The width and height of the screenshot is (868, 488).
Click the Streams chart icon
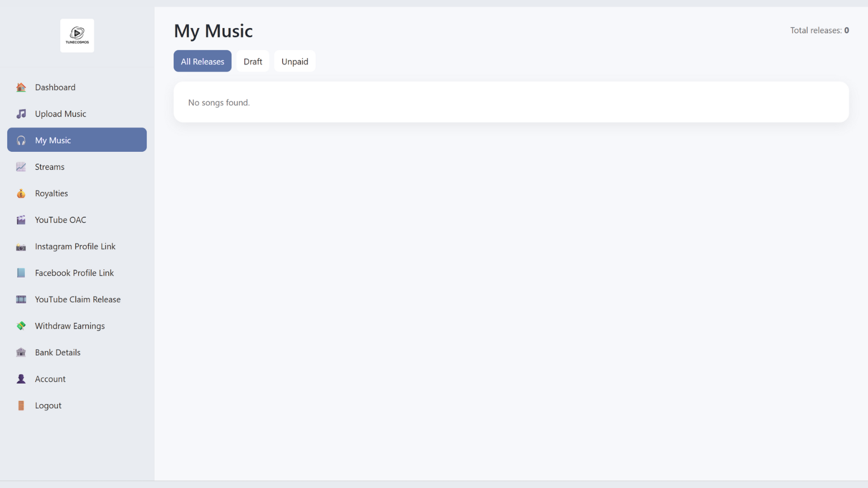pyautogui.click(x=21, y=167)
